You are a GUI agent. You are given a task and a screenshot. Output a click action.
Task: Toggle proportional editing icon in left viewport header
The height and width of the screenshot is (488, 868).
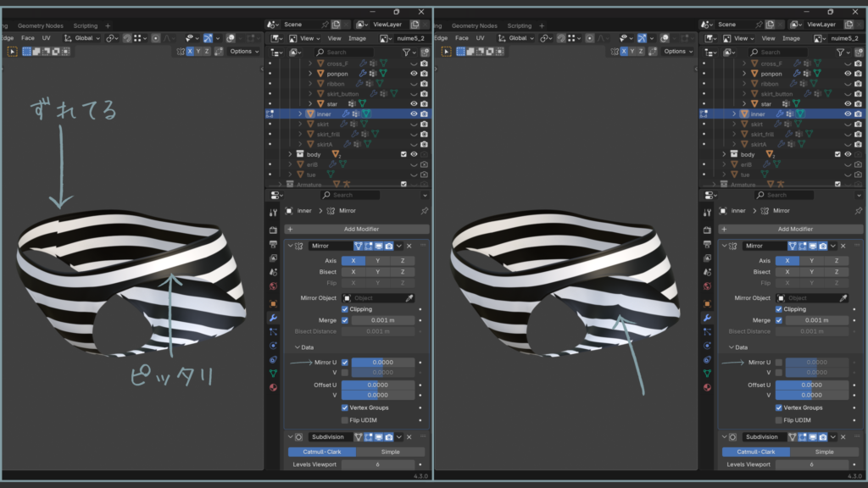[154, 38]
